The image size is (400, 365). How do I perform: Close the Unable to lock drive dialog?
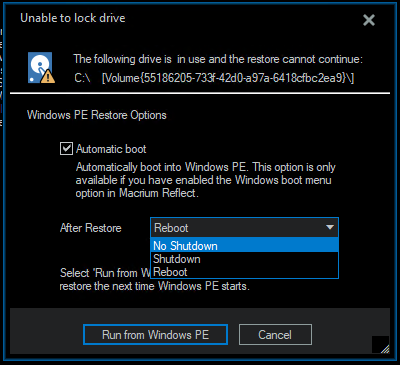tap(369, 20)
